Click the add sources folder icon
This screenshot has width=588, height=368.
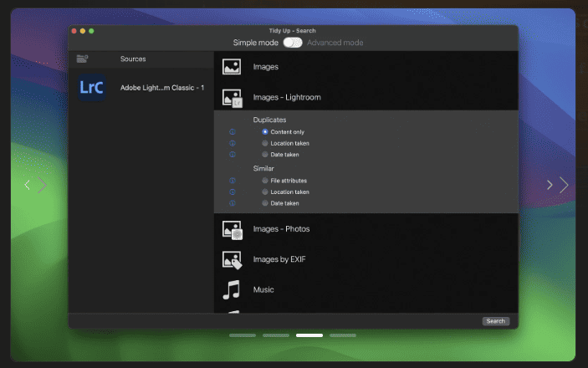click(x=82, y=59)
